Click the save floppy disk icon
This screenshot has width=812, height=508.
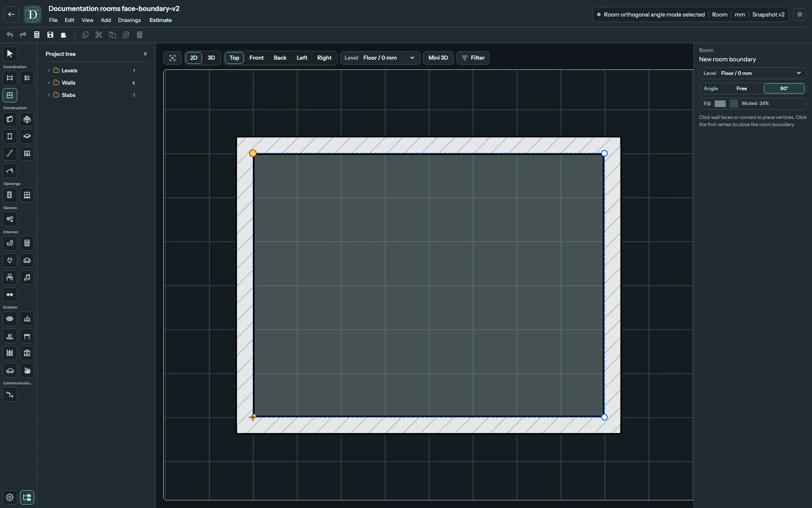tap(50, 35)
